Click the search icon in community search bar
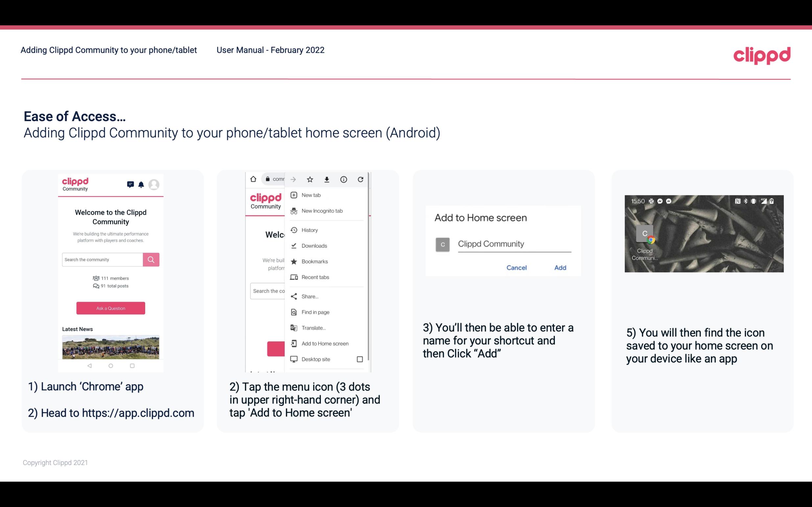The image size is (812, 507). coord(151,259)
